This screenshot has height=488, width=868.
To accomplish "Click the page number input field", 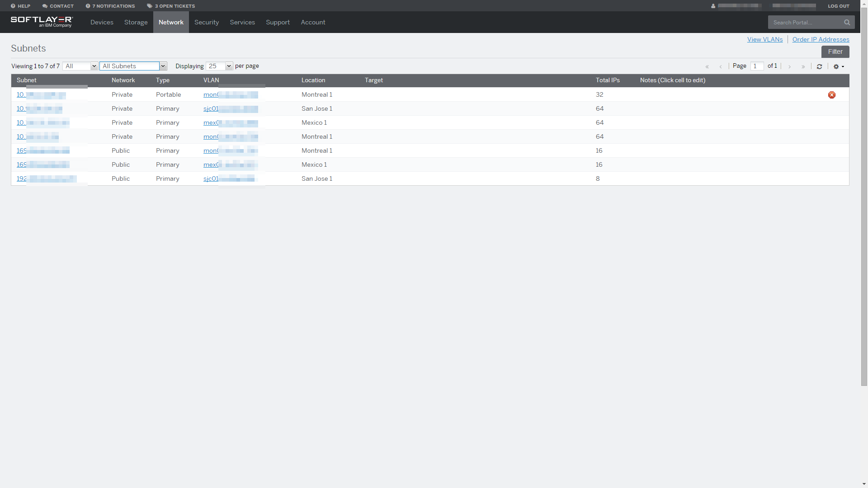I will pos(757,66).
